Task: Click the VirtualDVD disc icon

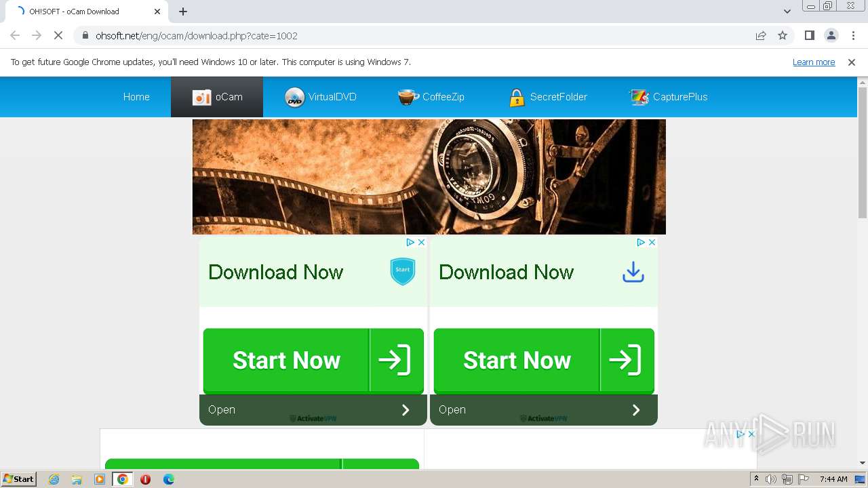Action: tap(294, 98)
